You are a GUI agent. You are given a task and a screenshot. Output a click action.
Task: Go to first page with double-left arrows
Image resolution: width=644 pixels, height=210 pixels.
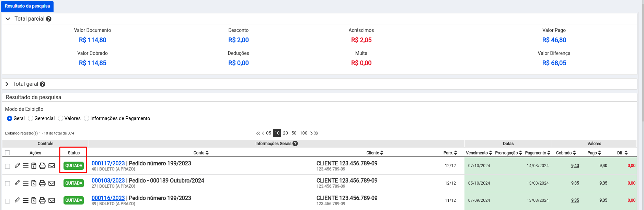tap(258, 133)
